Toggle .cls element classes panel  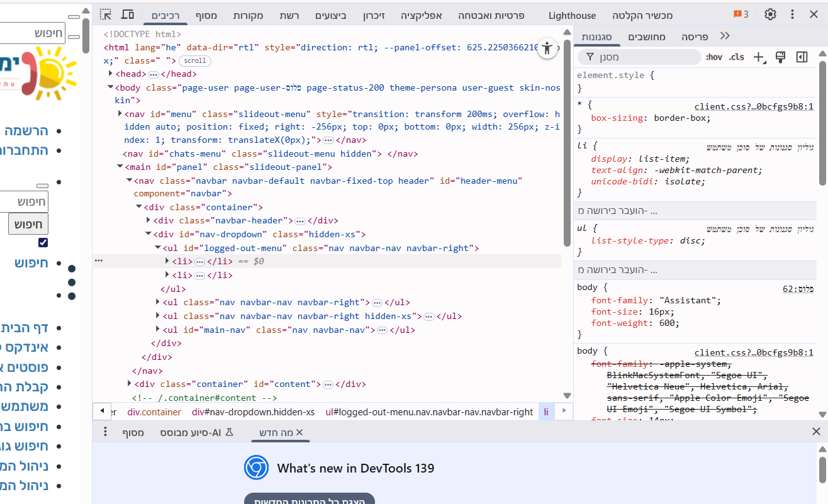736,57
